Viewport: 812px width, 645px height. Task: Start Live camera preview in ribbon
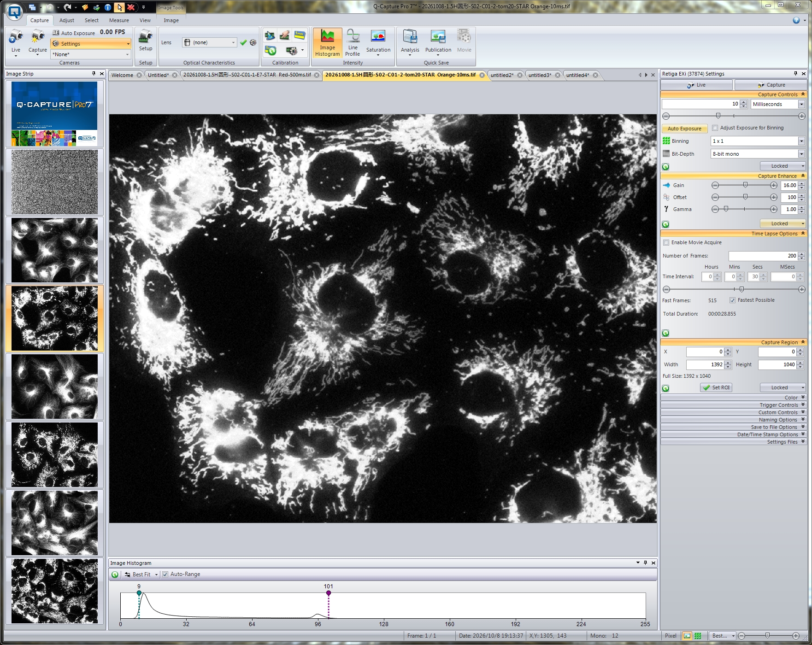(x=16, y=41)
